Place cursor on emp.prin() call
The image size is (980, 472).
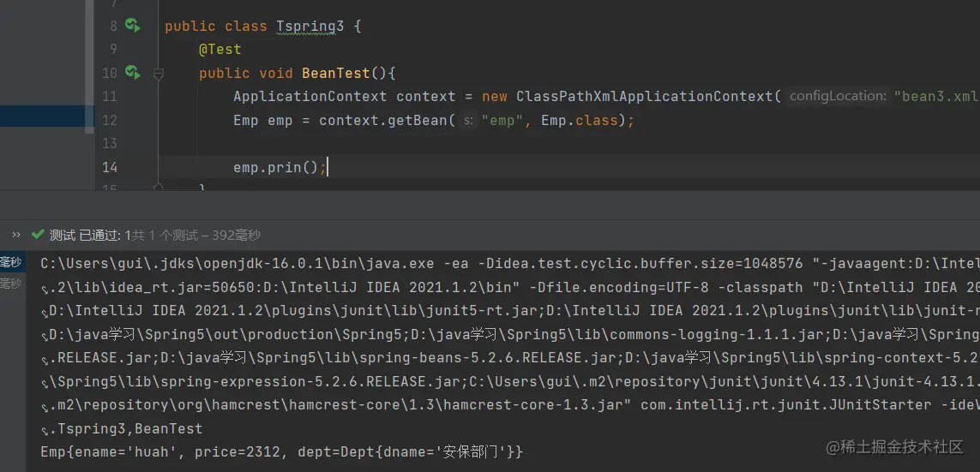pos(275,167)
